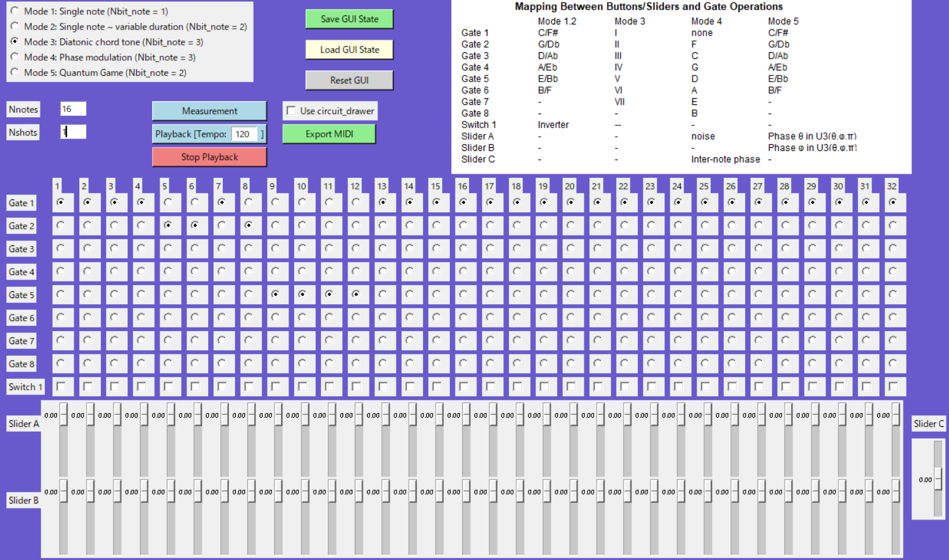Start playback with the Playback Tempo button

(x=190, y=134)
